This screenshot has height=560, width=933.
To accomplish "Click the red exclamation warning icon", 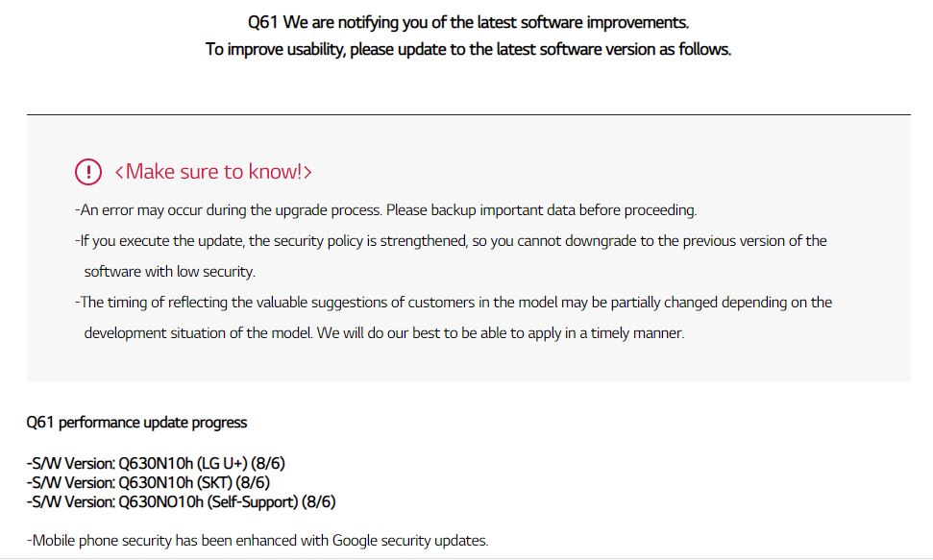I will [x=87, y=172].
